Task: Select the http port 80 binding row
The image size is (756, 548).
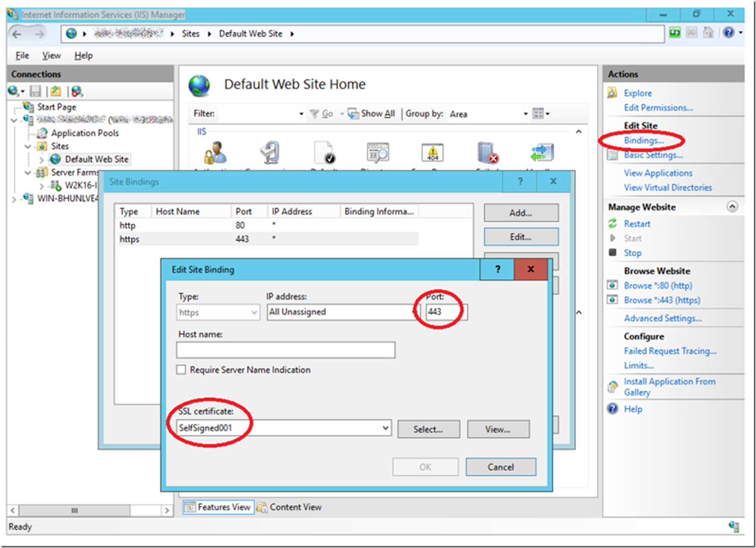Action: tap(269, 225)
